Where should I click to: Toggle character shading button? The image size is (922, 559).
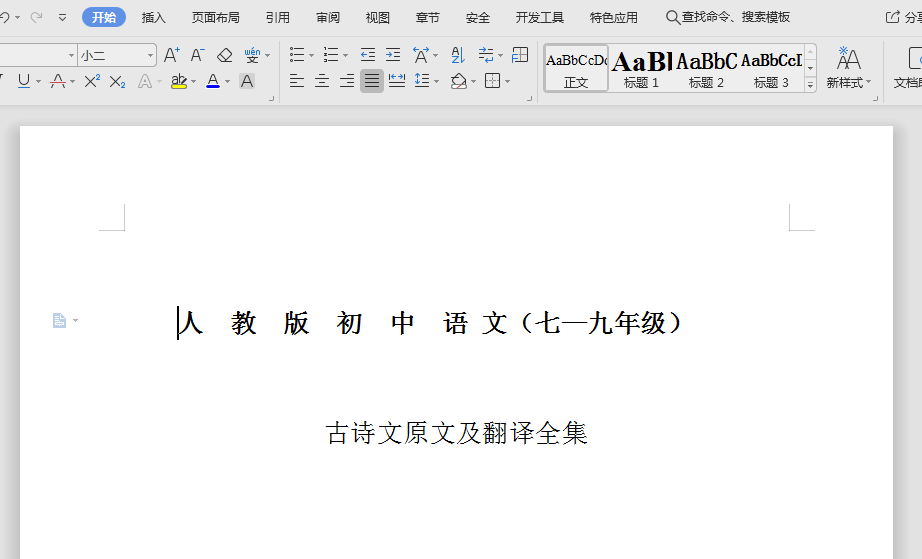pos(247,81)
